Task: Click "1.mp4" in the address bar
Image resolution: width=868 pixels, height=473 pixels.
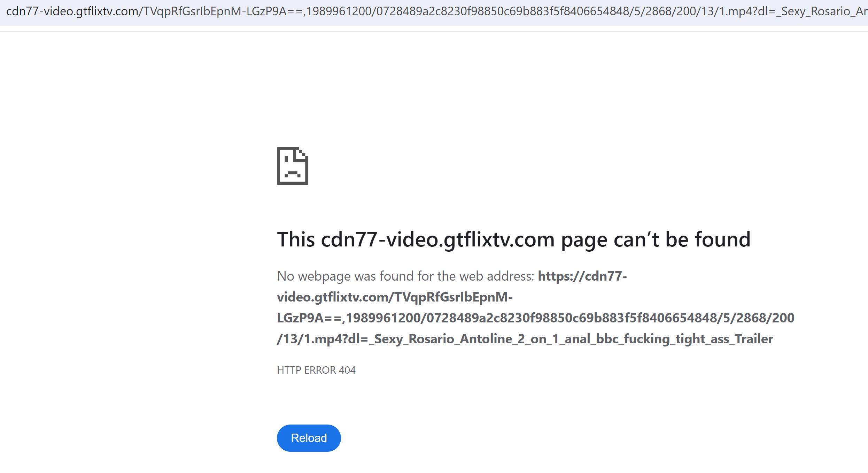Action: 735,12
